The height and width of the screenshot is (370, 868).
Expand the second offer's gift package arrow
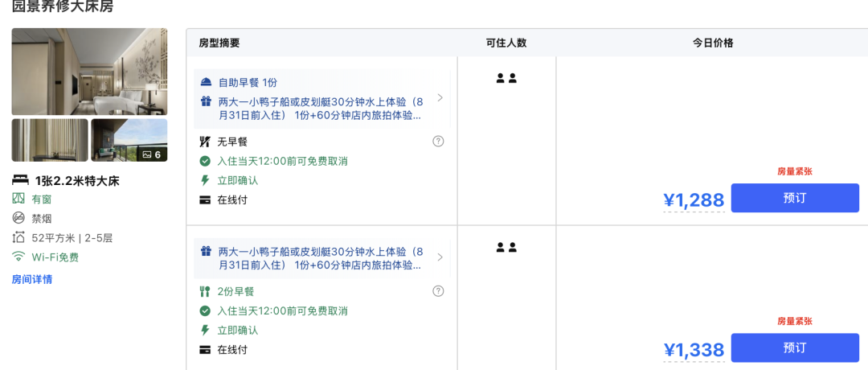coord(440,257)
